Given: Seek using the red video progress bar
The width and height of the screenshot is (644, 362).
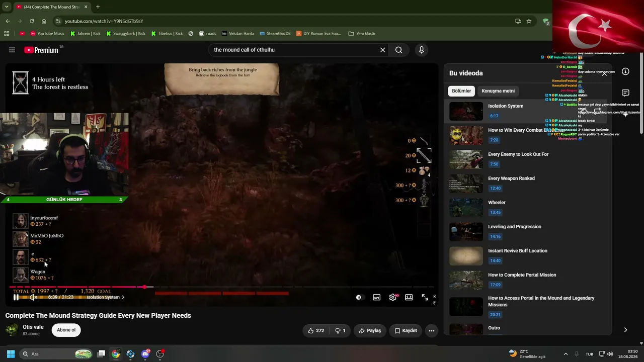Looking at the screenshot, I should click(x=221, y=287).
